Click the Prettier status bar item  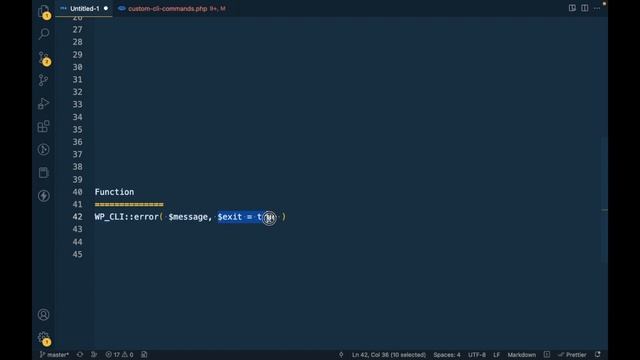coord(572,355)
